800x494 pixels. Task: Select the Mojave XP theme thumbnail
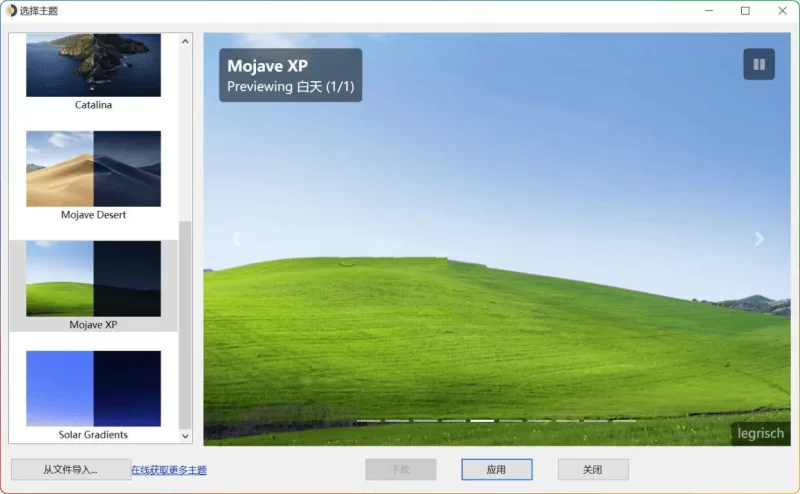[x=93, y=279]
